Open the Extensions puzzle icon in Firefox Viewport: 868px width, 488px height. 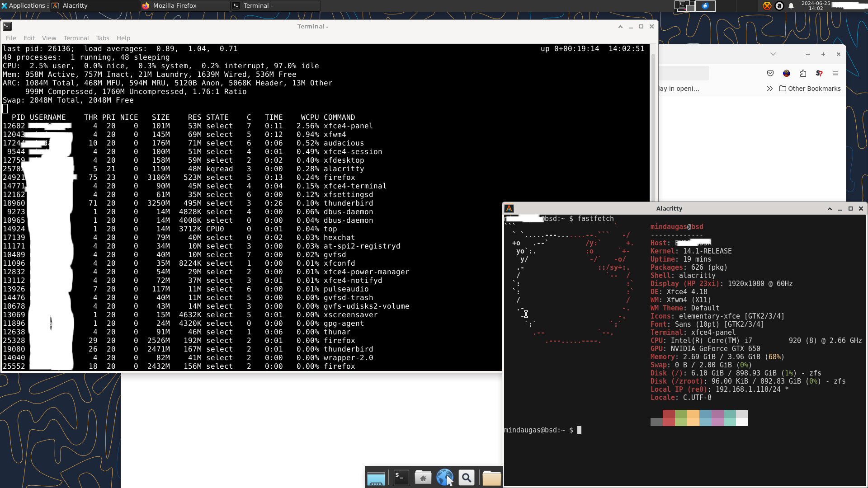pyautogui.click(x=803, y=73)
